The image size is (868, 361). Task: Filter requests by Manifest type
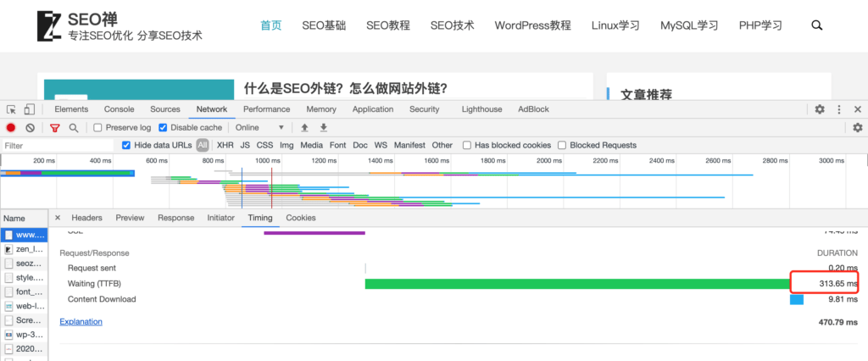coord(409,146)
